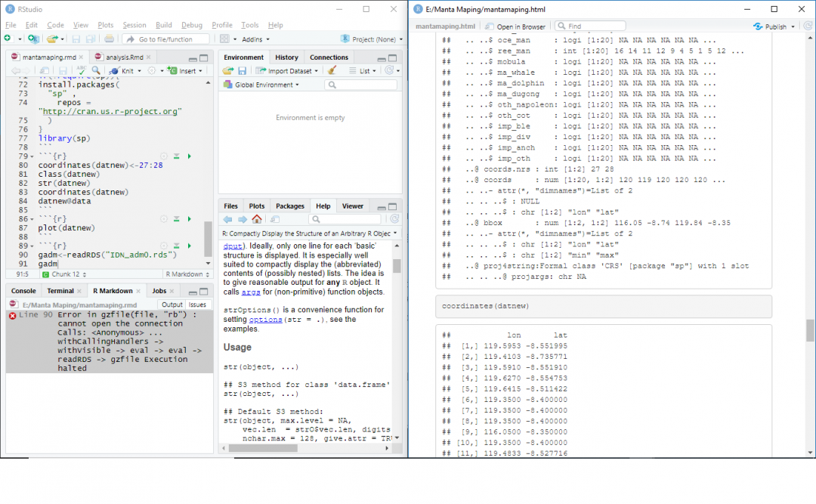
Task: Open the Addins dropdown
Action: point(255,39)
